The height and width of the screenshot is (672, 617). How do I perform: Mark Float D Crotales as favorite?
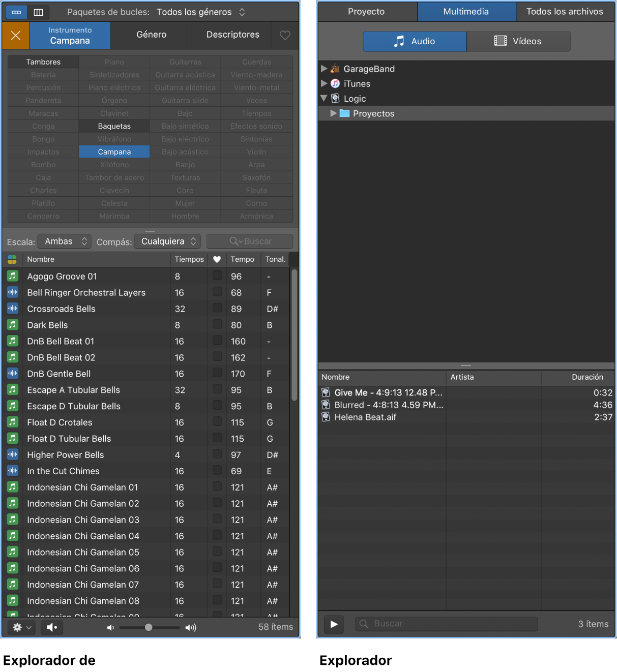tap(217, 421)
